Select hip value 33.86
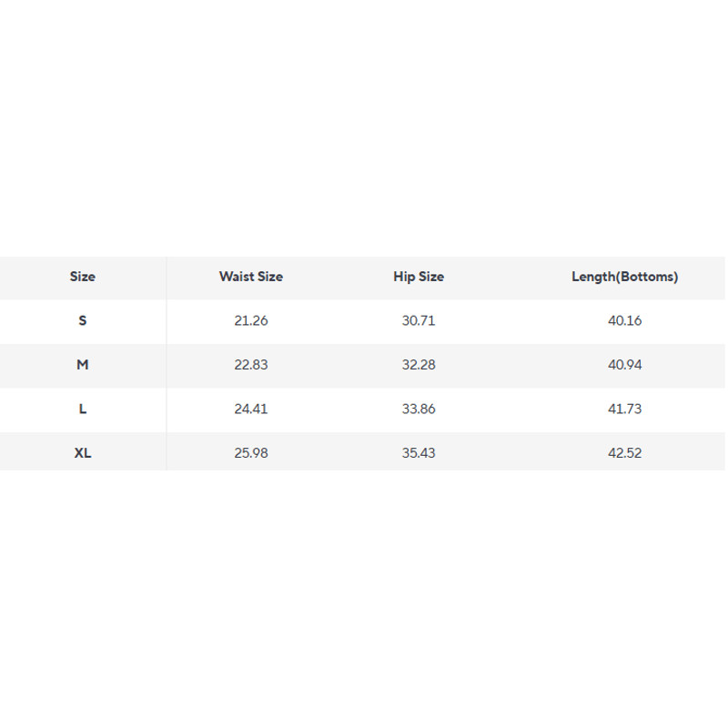This screenshot has width=728, height=728. click(x=419, y=409)
